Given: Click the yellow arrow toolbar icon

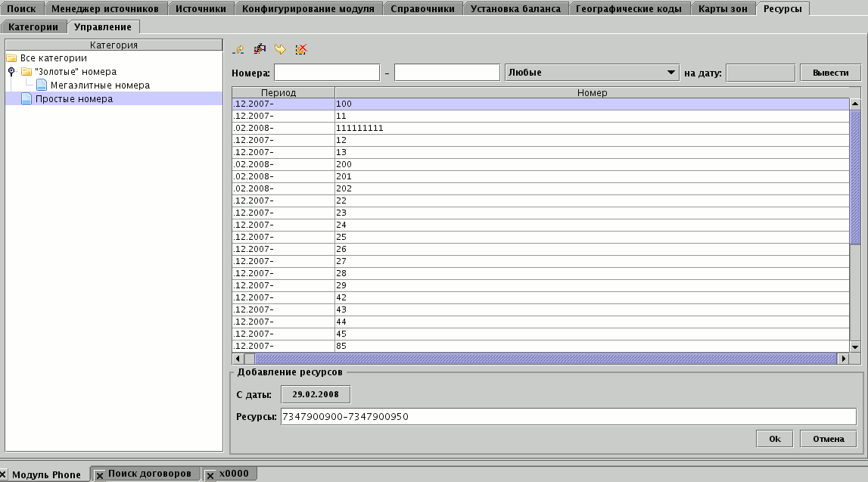Looking at the screenshot, I should coord(280,49).
